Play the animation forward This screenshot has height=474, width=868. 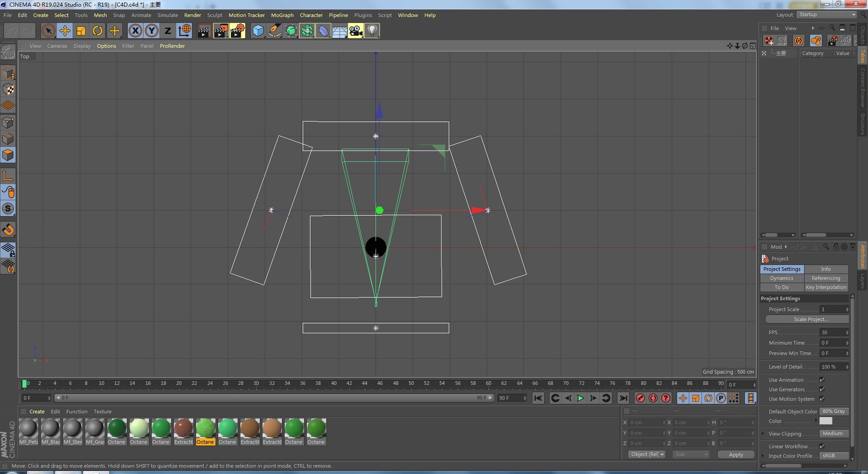tap(580, 398)
